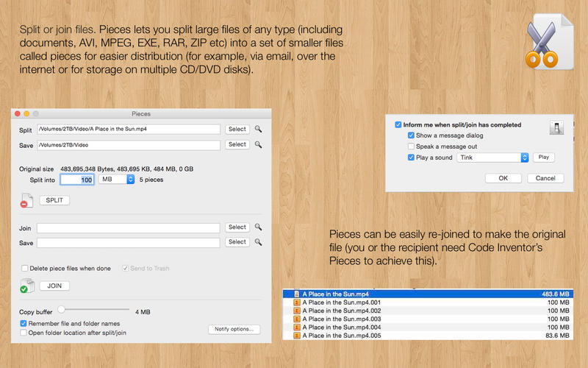Open Notify options dialog
The width and height of the screenshot is (588, 368).
(x=234, y=330)
